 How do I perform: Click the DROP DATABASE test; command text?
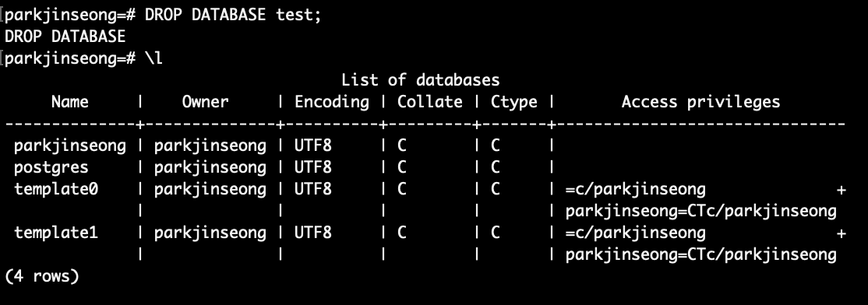pyautogui.click(x=233, y=15)
